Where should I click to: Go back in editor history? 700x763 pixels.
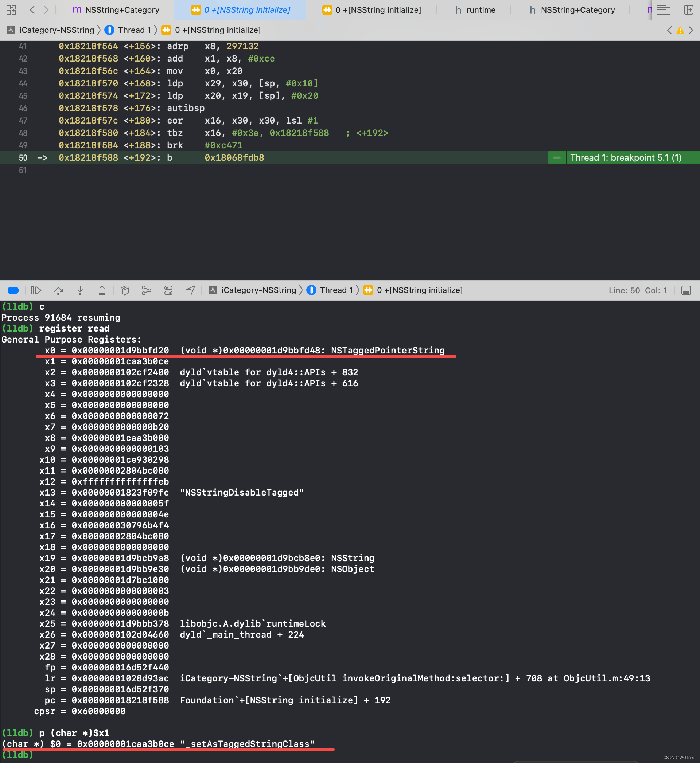point(32,10)
